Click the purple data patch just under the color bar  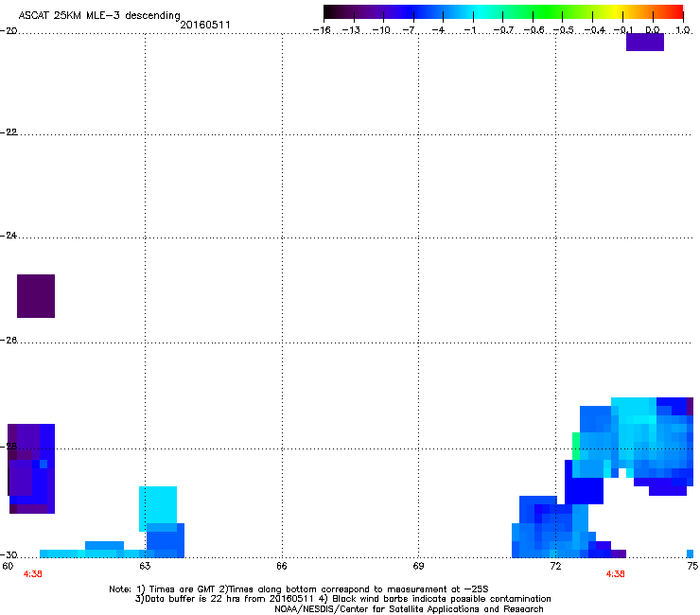click(x=644, y=43)
